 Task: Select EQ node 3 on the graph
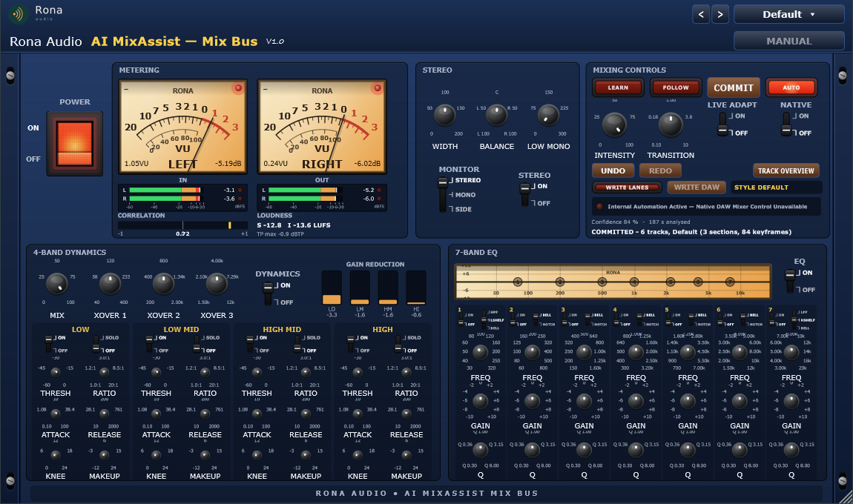(x=602, y=282)
